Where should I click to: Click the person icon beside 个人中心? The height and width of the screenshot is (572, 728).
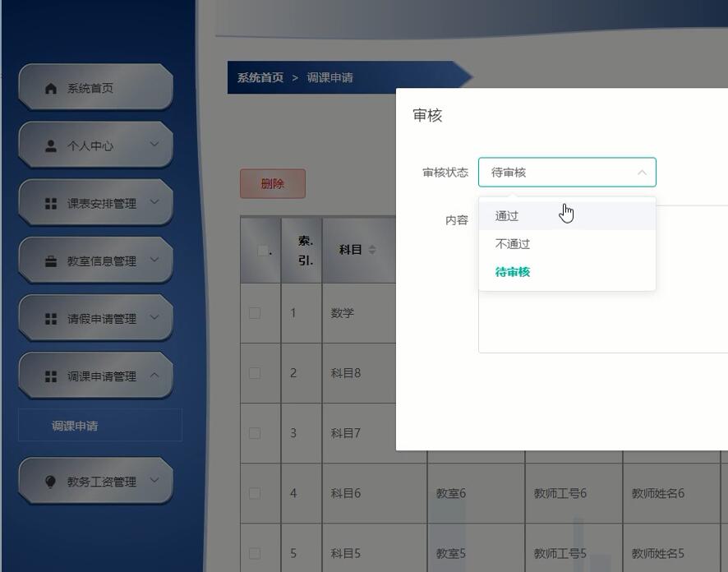(51, 145)
